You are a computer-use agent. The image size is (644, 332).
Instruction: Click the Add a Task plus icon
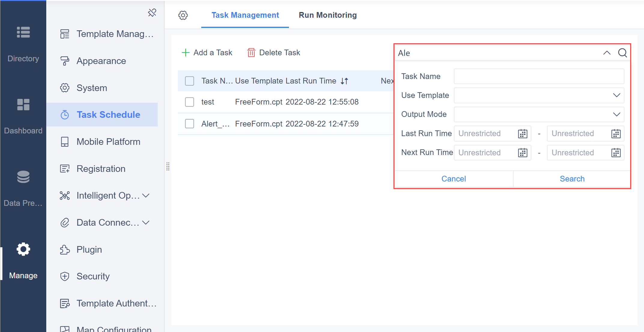(186, 53)
